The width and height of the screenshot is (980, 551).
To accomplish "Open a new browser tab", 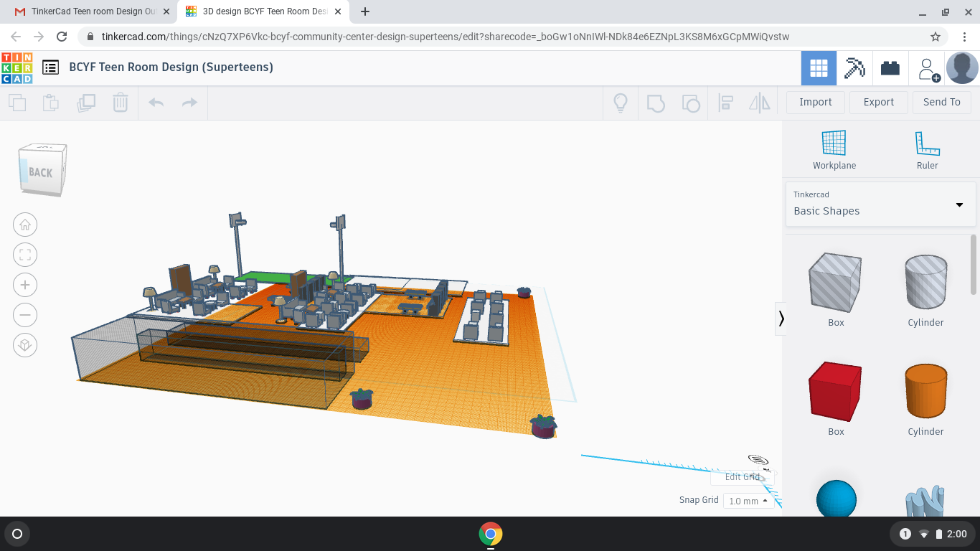I will [x=365, y=11].
